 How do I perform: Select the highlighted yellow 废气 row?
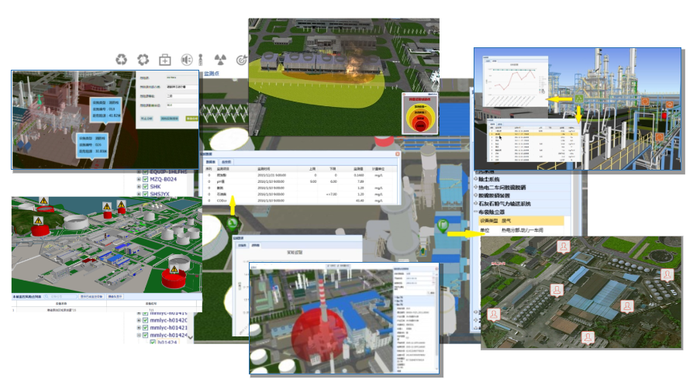coord(521,221)
